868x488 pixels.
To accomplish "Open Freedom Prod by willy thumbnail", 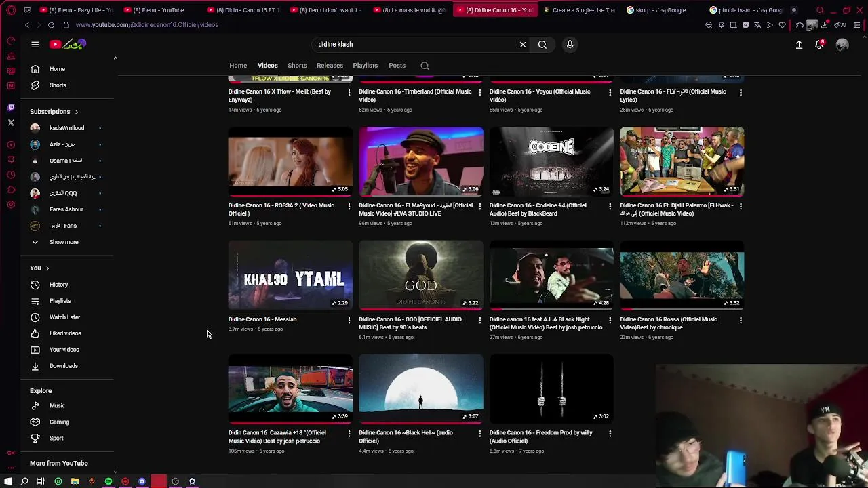I will 551,388.
